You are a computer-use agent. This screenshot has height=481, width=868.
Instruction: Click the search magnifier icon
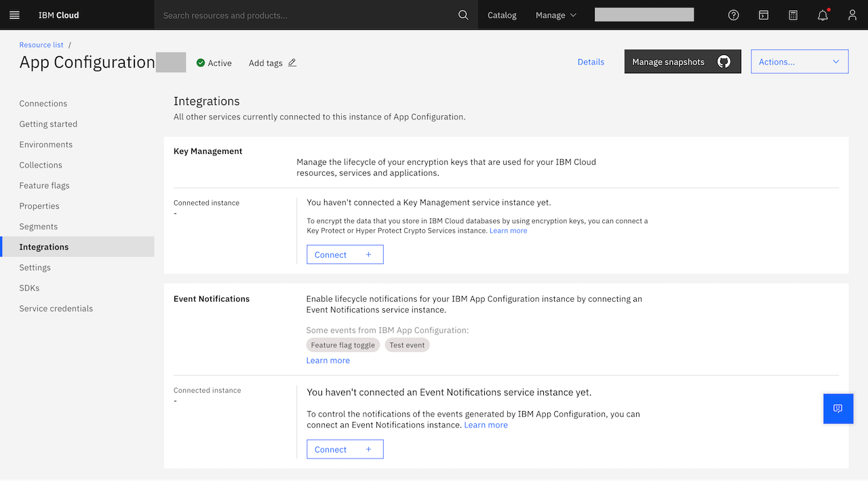coord(463,14)
